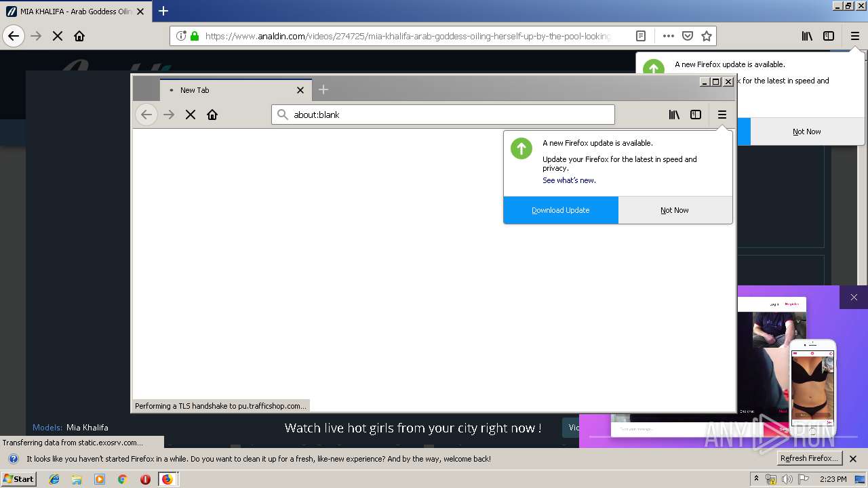Click Download Update in popup window notification
Image resolution: width=868 pixels, height=488 pixels.
point(561,210)
